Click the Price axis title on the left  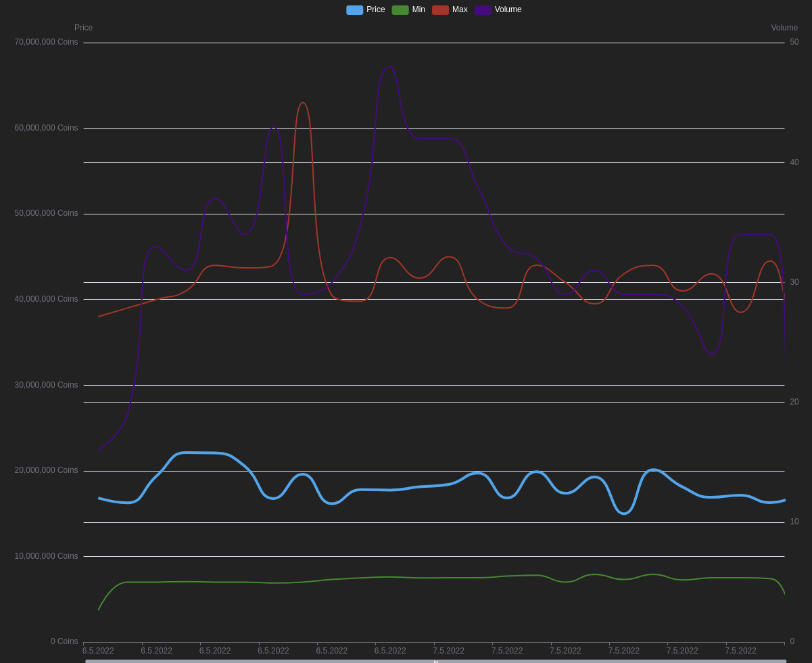83,28
